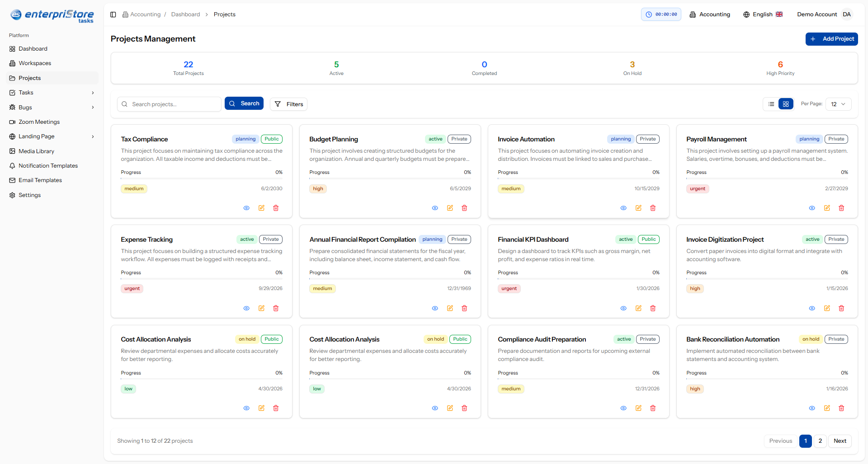
Task: Edit the Financial KPI Dashboard project
Action: tap(638, 308)
